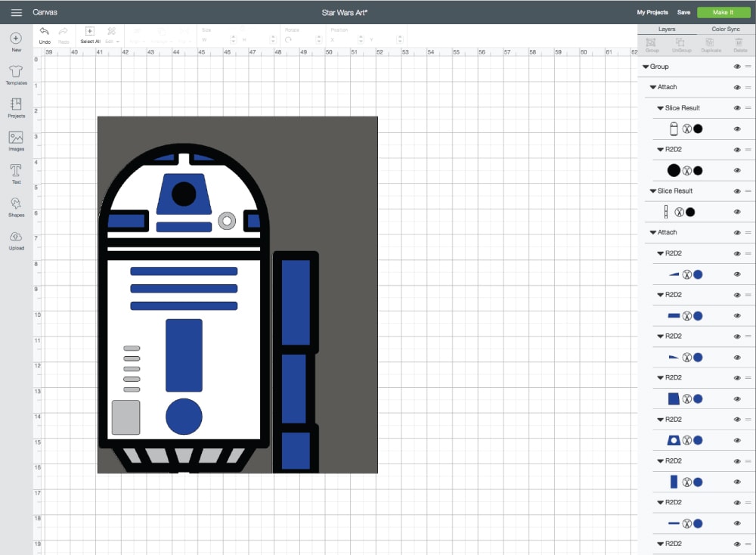Open the Images library
This screenshot has width=756, height=555.
[x=16, y=138]
